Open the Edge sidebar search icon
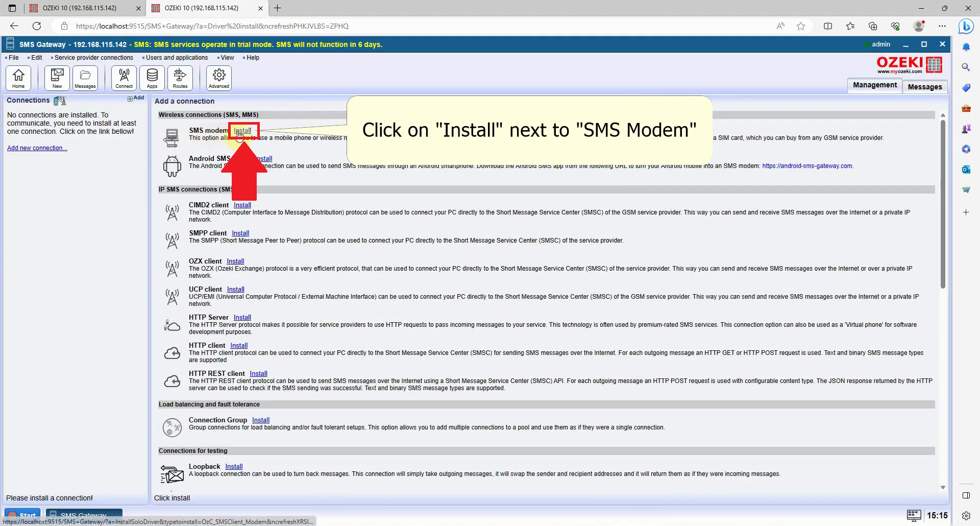 [966, 67]
